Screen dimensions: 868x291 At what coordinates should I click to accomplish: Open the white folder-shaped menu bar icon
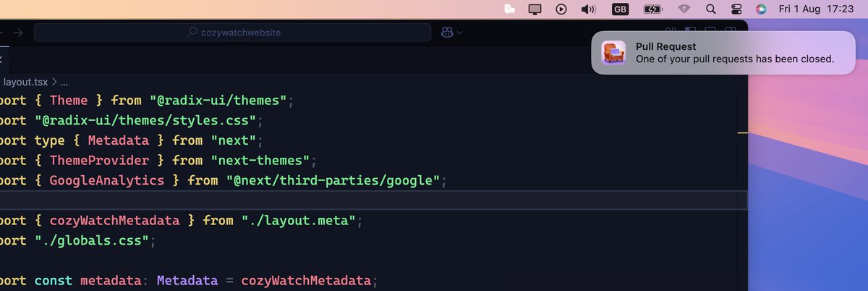pos(510,9)
